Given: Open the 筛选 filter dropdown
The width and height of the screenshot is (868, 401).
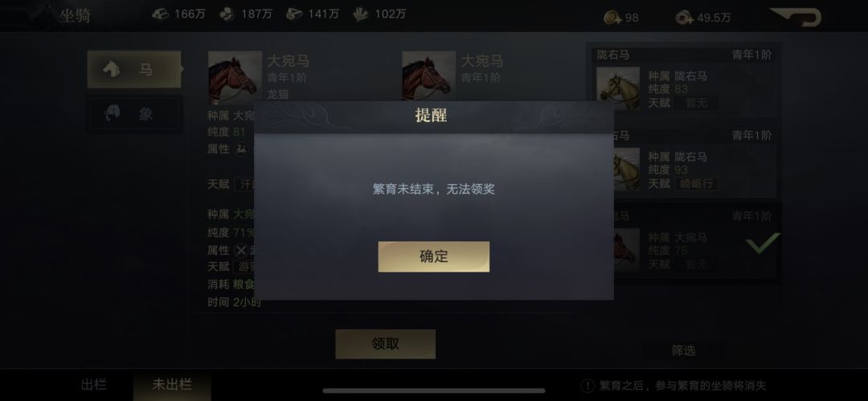Looking at the screenshot, I should pyautogui.click(x=683, y=350).
